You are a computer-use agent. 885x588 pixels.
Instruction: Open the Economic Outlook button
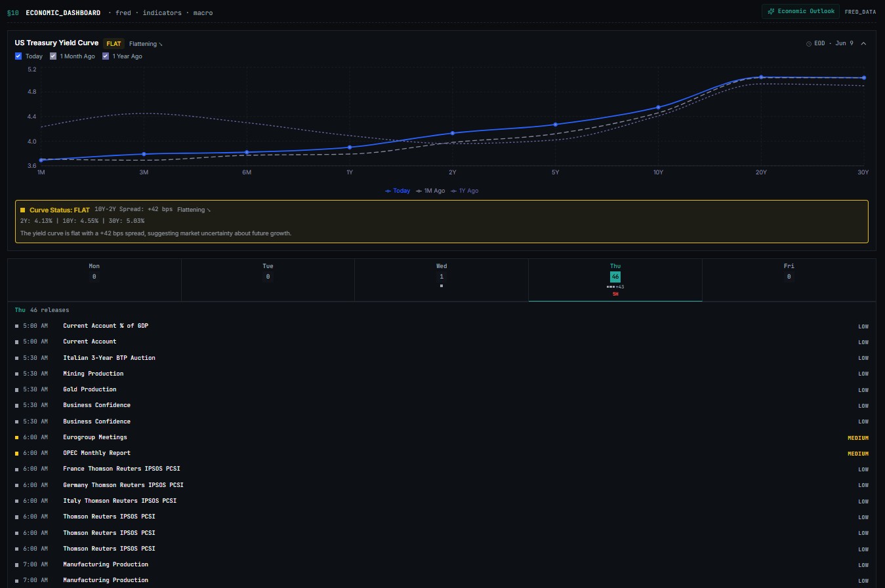[x=800, y=11]
